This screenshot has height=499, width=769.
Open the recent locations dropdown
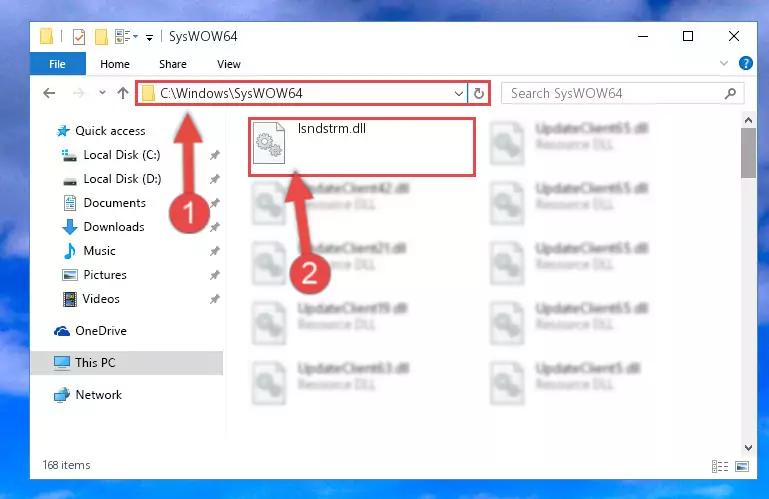pyautogui.click(x=102, y=92)
